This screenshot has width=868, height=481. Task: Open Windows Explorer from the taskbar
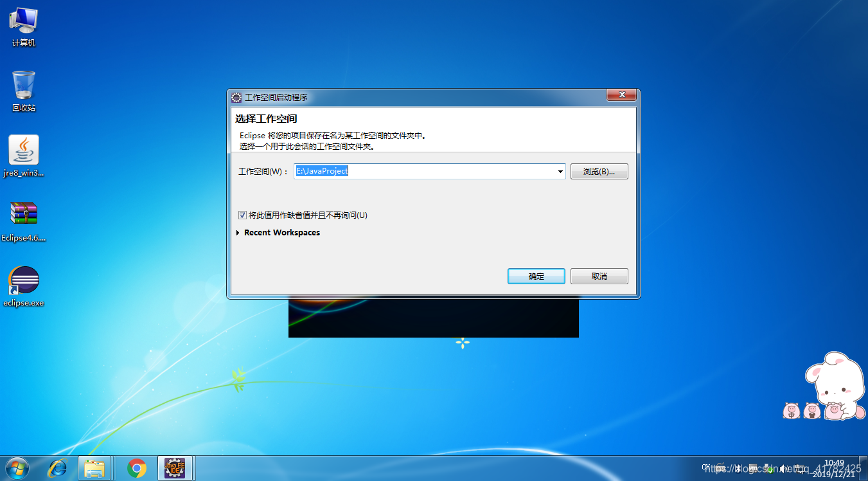click(x=94, y=468)
